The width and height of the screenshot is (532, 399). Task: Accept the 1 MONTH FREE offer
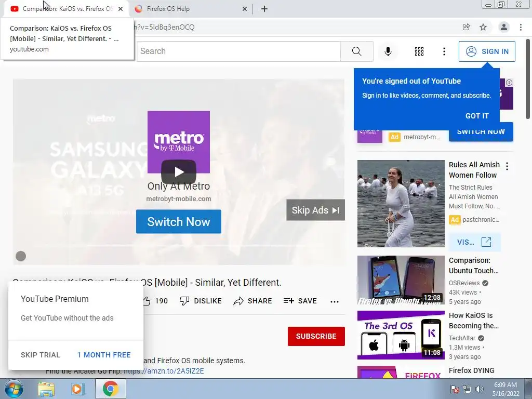[104, 355]
